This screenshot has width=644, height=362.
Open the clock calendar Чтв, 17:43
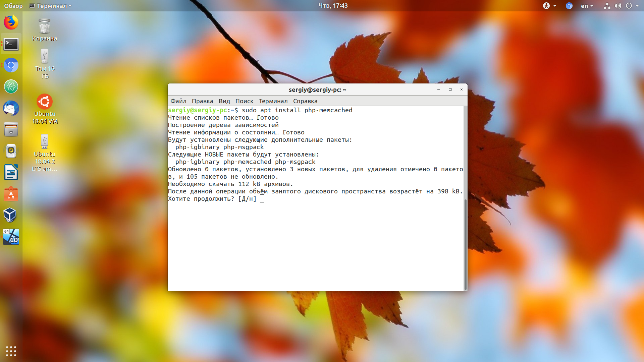click(x=333, y=6)
